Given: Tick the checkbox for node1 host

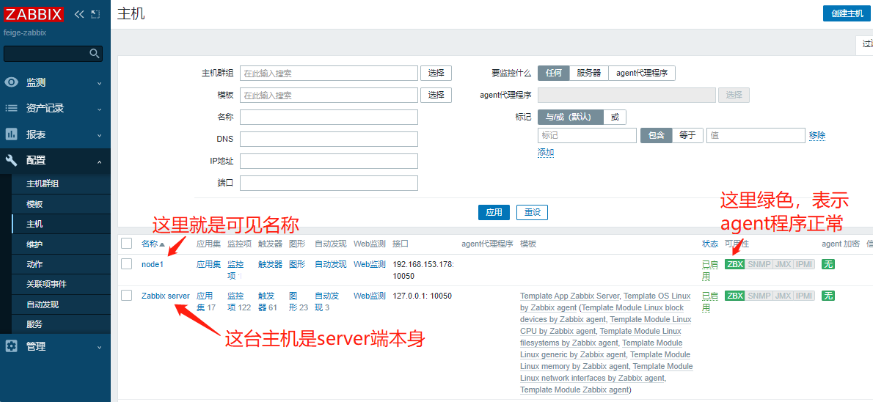Looking at the screenshot, I should pos(126,264).
